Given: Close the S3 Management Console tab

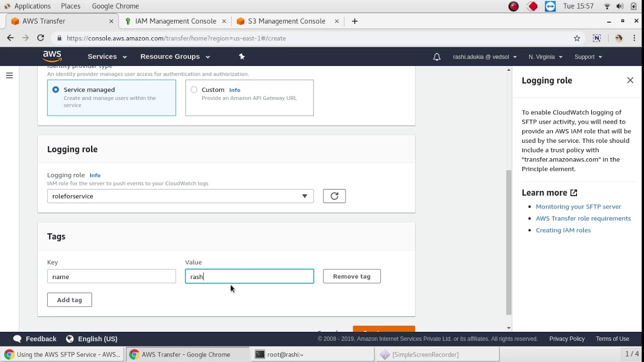Looking at the screenshot, I should [x=337, y=21].
